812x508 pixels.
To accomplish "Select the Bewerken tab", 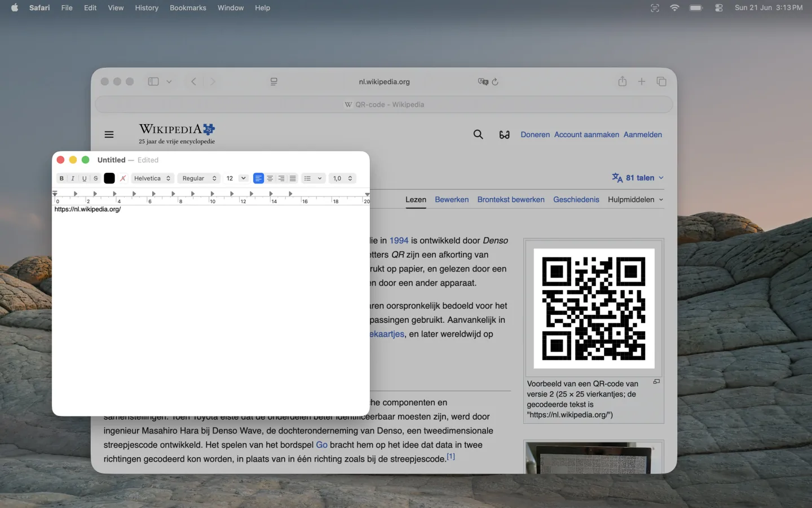I will click(452, 200).
